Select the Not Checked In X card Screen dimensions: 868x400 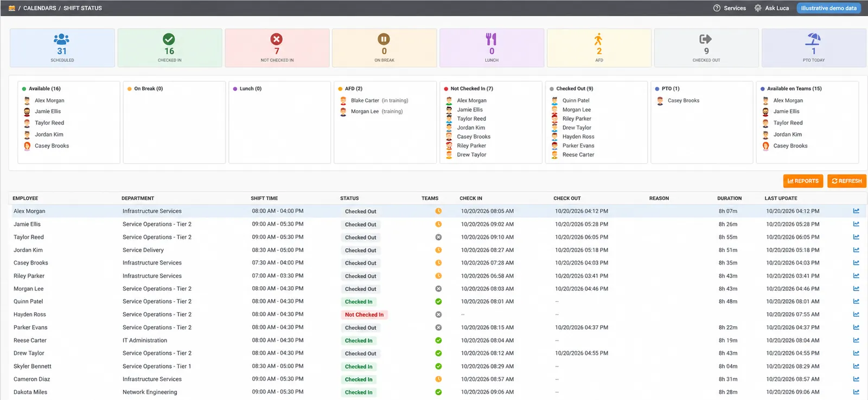277,48
